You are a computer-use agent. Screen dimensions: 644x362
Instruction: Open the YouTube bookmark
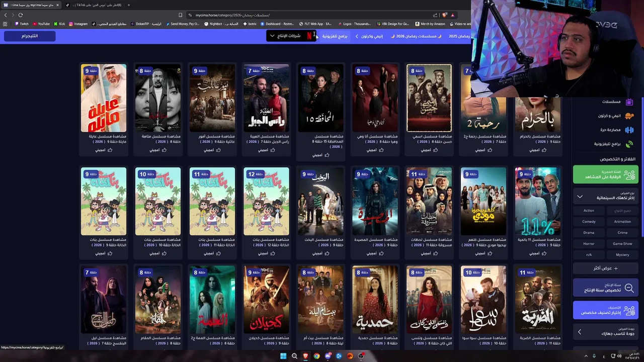[41, 24]
